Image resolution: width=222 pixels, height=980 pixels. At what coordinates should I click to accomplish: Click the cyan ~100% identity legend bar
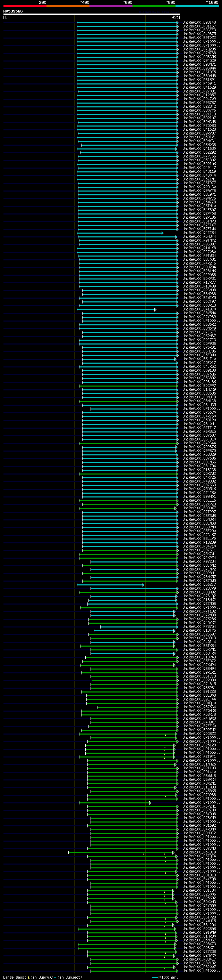tap(197, 7)
